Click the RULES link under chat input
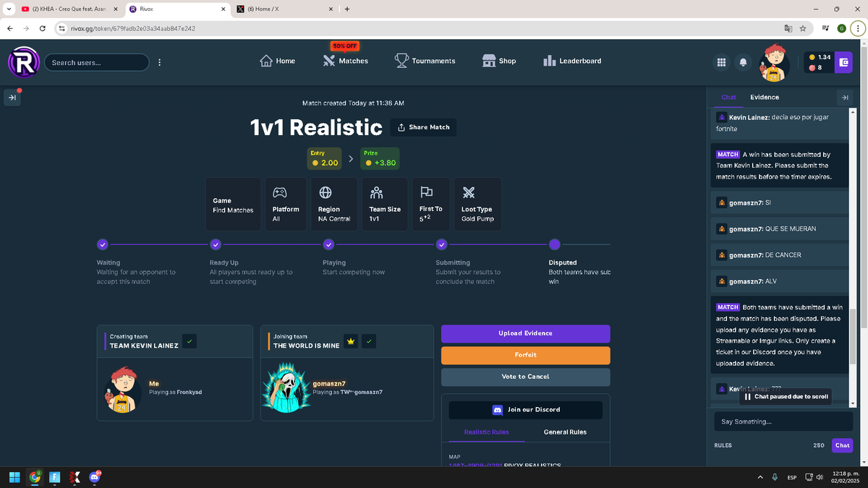868x488 pixels. [x=723, y=445]
